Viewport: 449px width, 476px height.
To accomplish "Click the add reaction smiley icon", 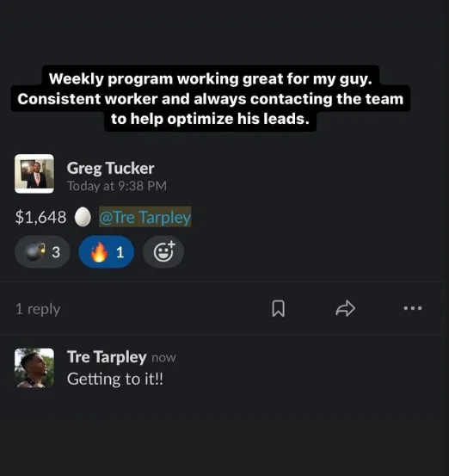I will pos(163,251).
